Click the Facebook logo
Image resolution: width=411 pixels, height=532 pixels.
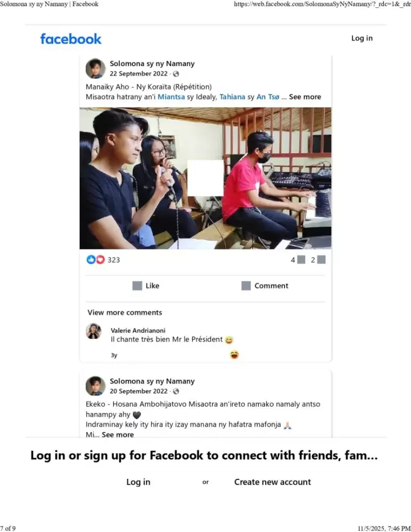[71, 39]
